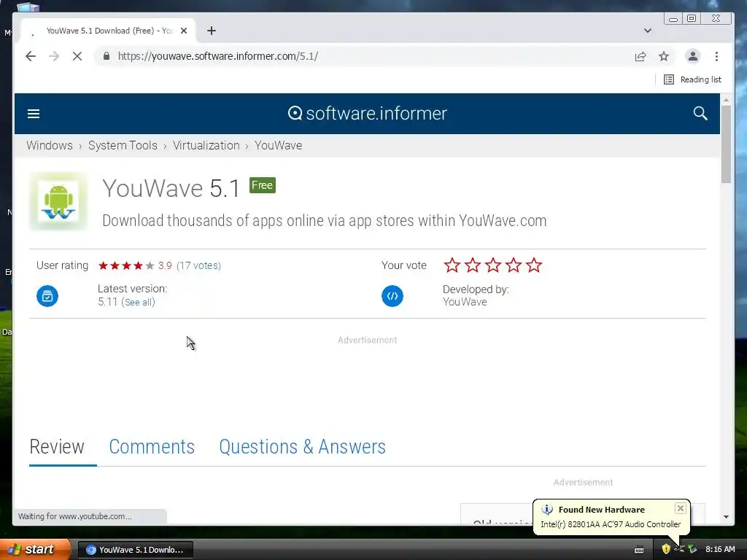Click the software.informer logo
Image resolution: width=747 pixels, height=560 pixels.
coord(368,113)
